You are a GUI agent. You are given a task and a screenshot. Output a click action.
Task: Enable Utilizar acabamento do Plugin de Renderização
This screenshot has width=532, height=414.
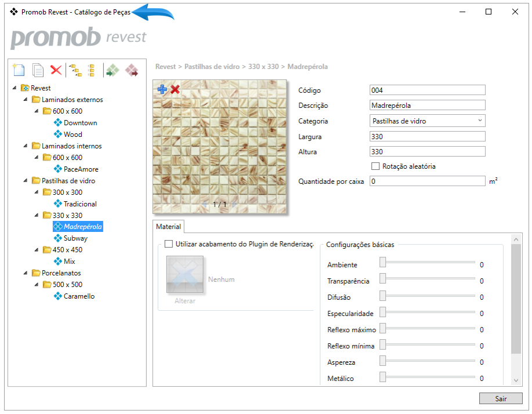click(169, 244)
